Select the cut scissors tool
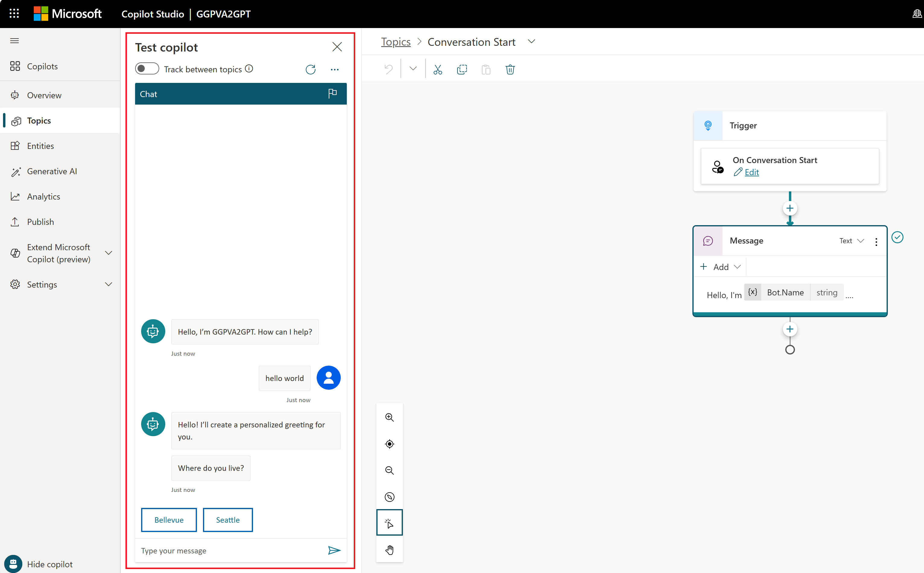 (x=437, y=69)
